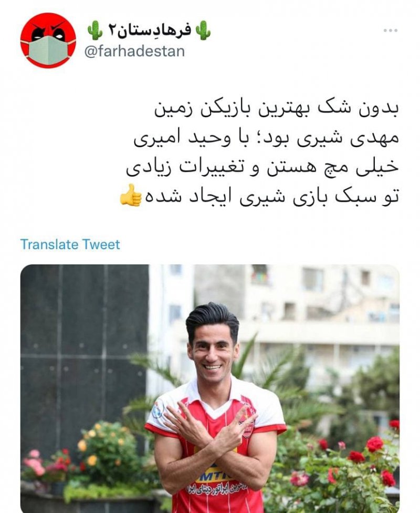Click the thumbs-up emoji ending the tweet

131,196
